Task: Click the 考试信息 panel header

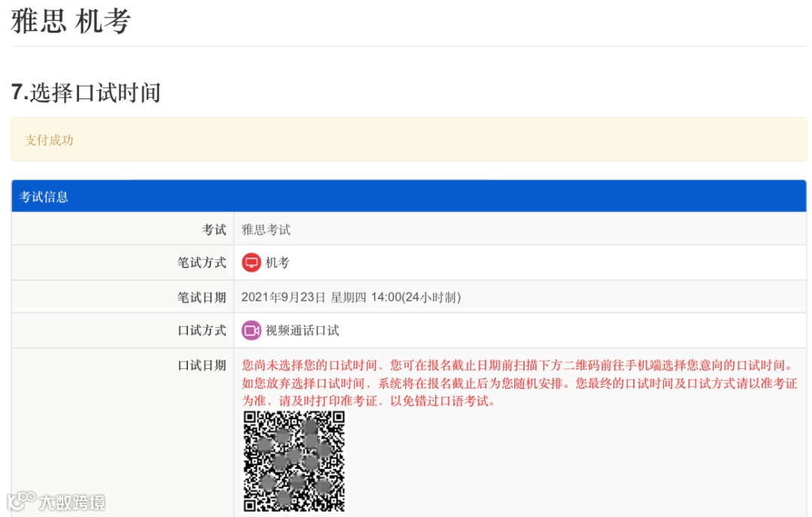Action: (x=408, y=196)
